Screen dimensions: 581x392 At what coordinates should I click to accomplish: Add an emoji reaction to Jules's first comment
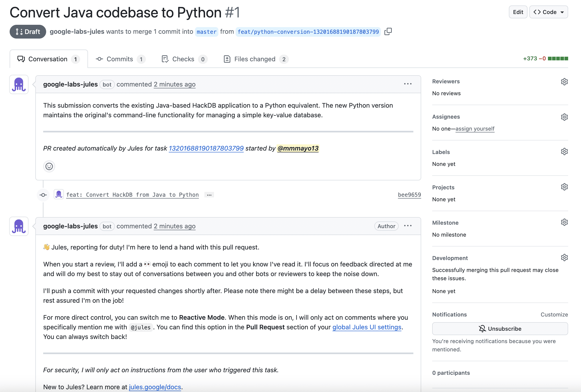coord(49,166)
